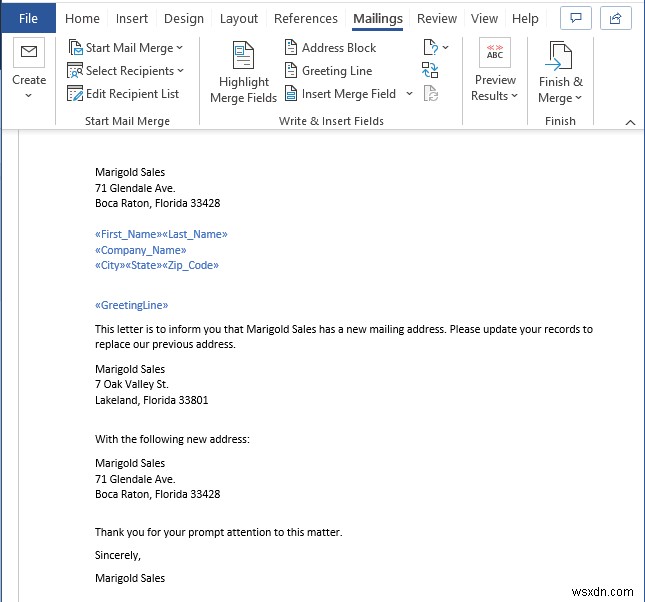Expand the Rules dropdown arrow
Screen dimensions: 645x602
pyautogui.click(x=445, y=48)
